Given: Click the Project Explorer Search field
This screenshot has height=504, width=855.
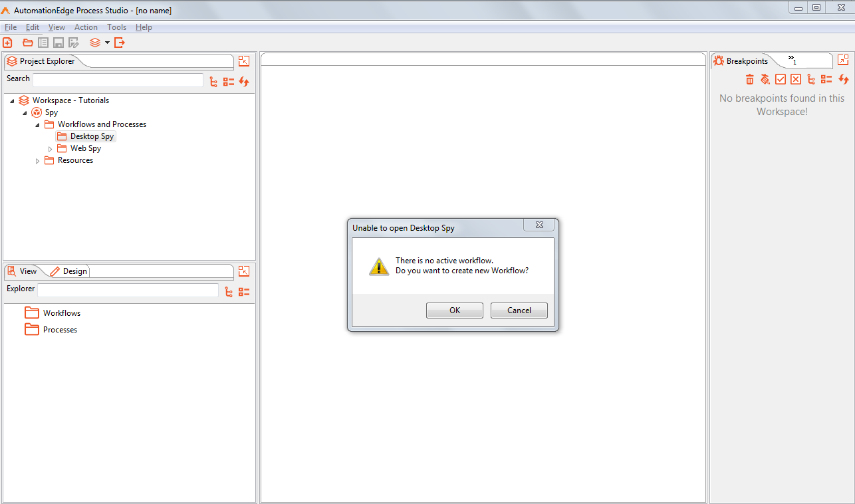Looking at the screenshot, I should [x=118, y=80].
